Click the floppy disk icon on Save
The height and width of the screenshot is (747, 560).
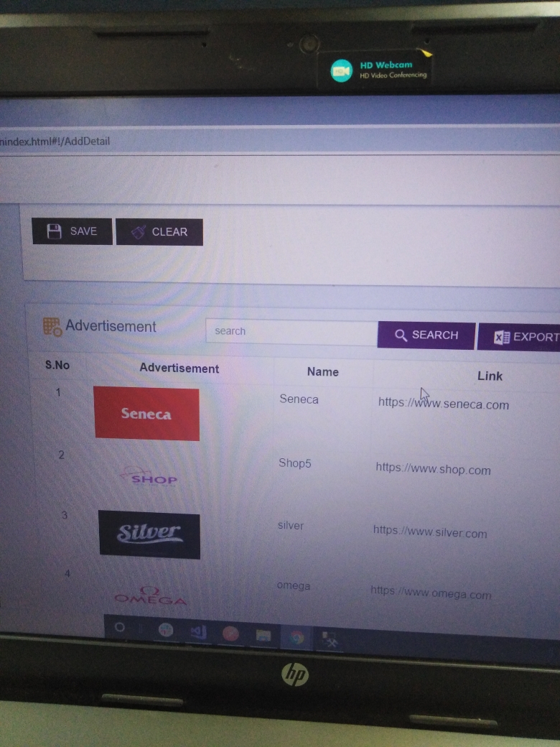point(54,231)
